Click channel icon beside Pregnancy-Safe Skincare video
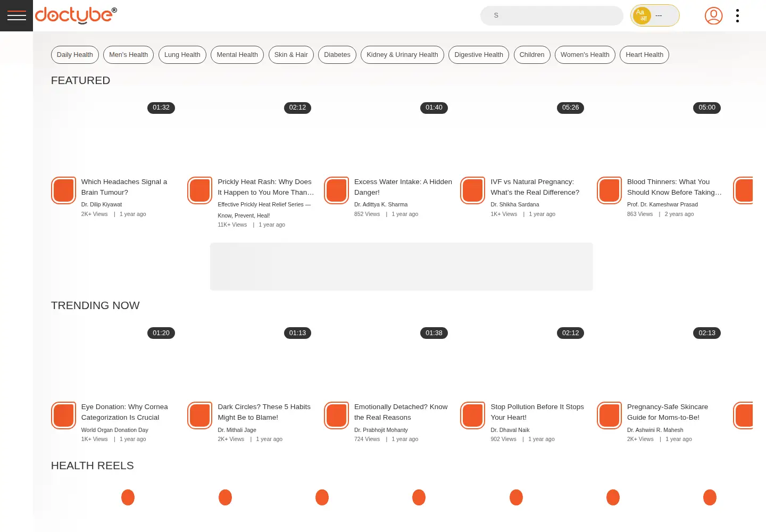 (x=610, y=415)
